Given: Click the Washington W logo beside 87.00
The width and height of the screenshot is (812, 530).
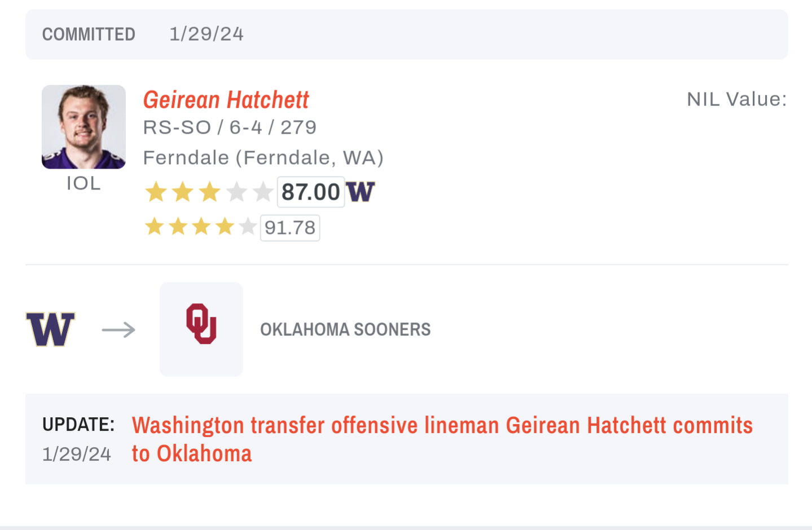Looking at the screenshot, I should tap(361, 192).
